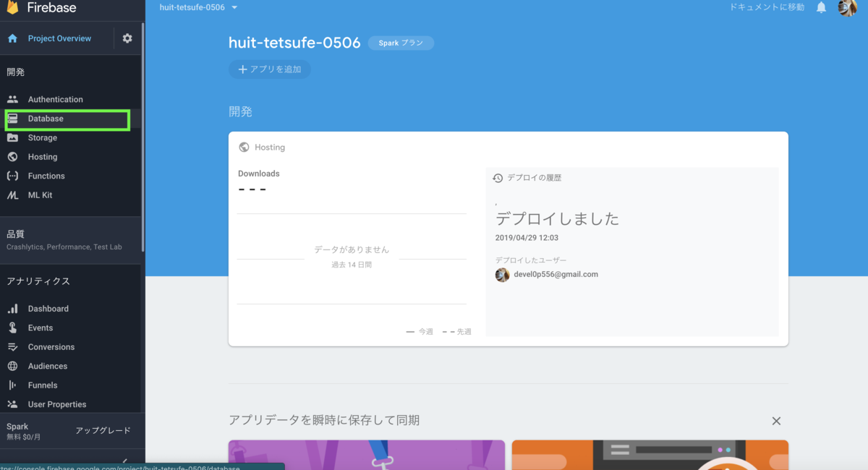Click the devel0p556@gmail.com deploy user

(x=556, y=274)
